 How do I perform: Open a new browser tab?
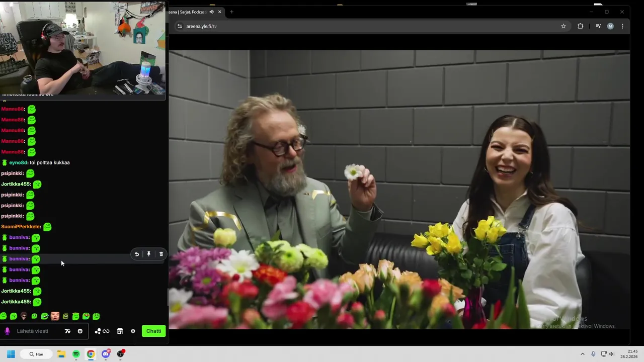point(231,12)
